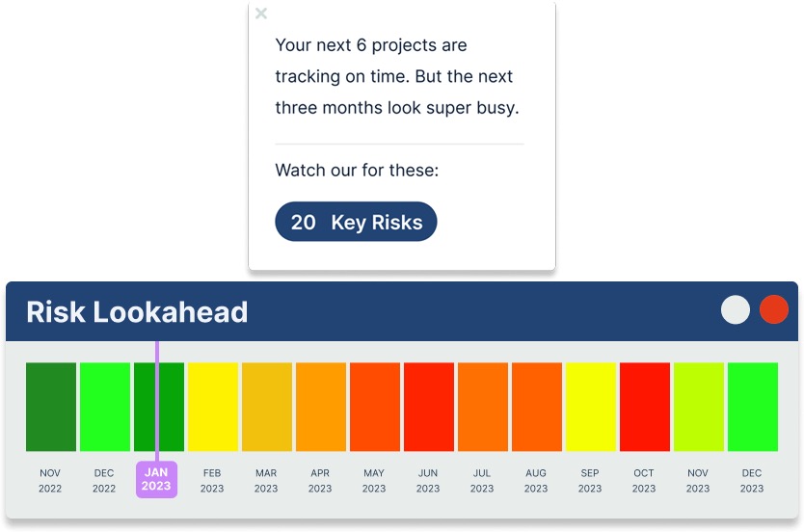Open the JUL 2023 risk bar

pyautogui.click(x=483, y=407)
